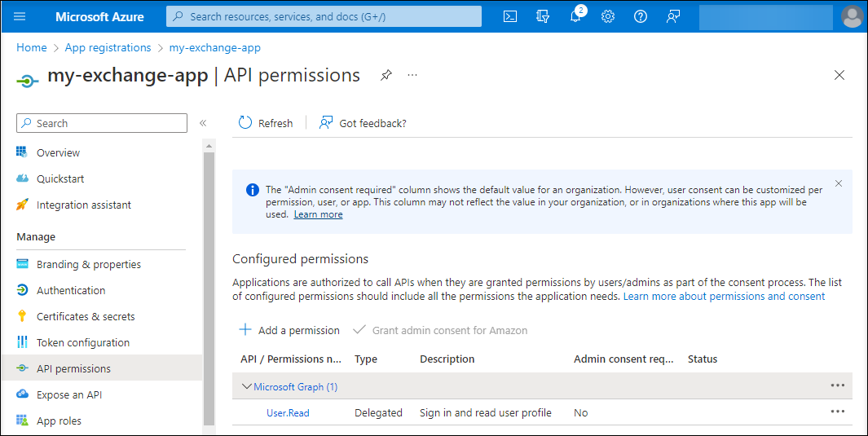Collapse the Microsoft Graph permissions group
Image resolution: width=868 pixels, height=436 pixels.
[246, 387]
